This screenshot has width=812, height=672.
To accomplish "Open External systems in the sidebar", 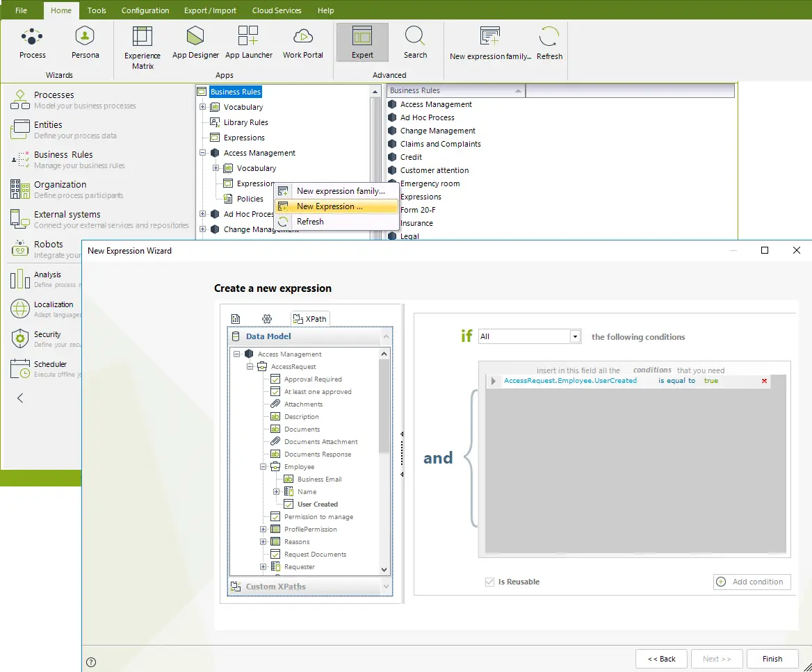I will click(99, 219).
